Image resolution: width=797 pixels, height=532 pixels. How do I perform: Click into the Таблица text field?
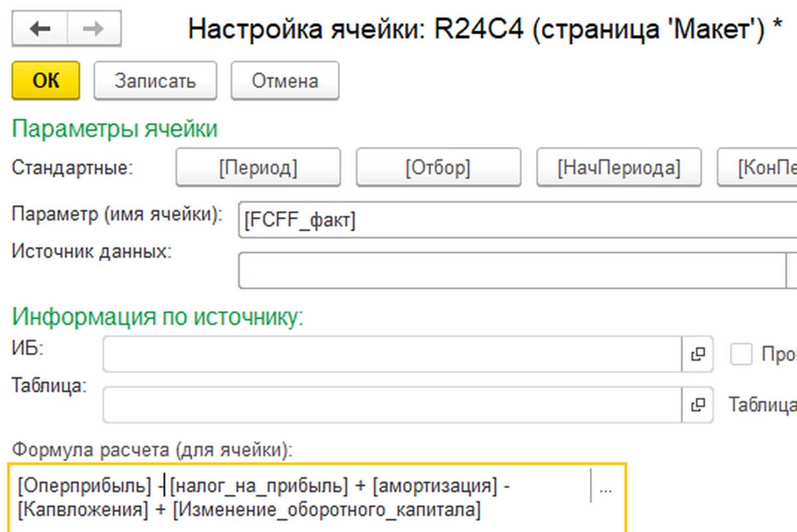click(x=393, y=404)
